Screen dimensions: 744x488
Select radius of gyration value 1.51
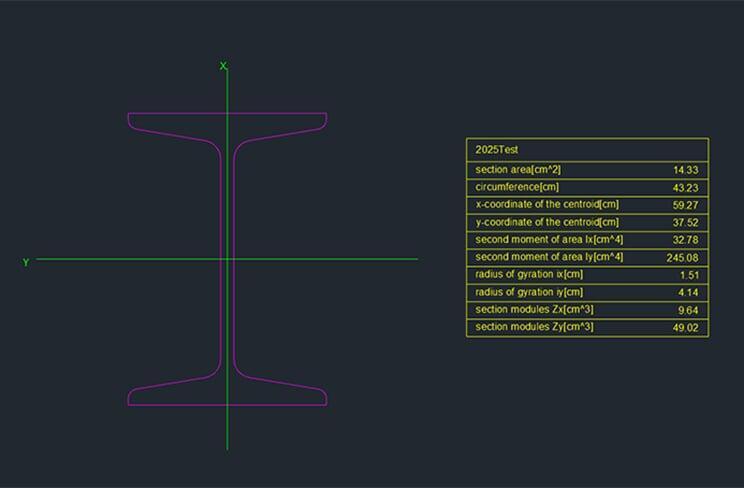(689, 275)
